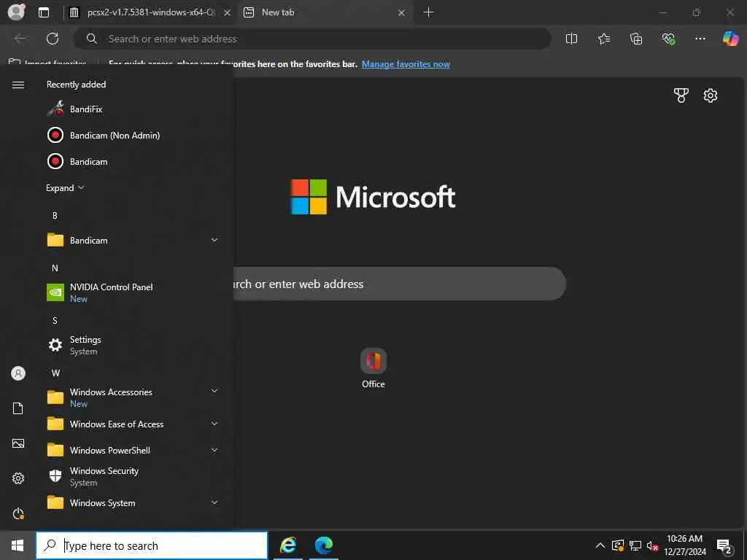Viewport: 747px width, 560px height.
Task: Open Windows Security app
Action: pyautogui.click(x=132, y=476)
